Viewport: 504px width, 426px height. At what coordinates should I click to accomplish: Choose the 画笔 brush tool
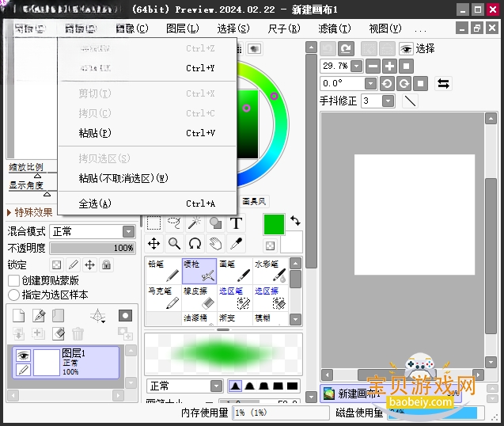coord(235,272)
